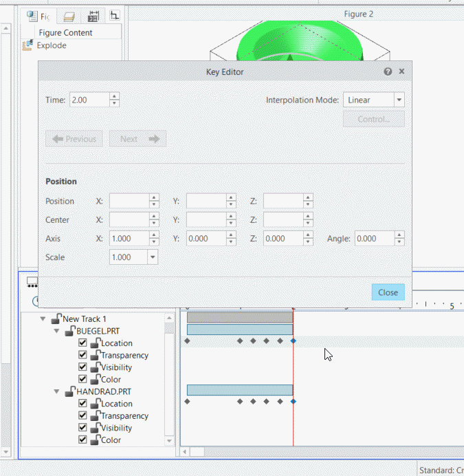Open the dimension settings tab icon
Screen dimensions: 464x476
(x=94, y=16)
